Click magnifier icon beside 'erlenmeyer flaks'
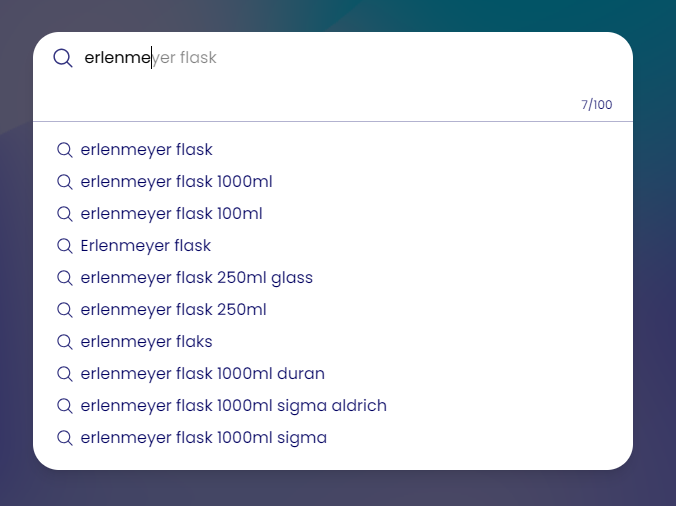The image size is (676, 506). (x=65, y=342)
